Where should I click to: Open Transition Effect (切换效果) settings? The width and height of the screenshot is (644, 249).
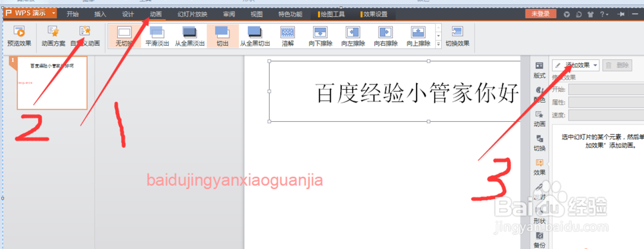point(457,36)
